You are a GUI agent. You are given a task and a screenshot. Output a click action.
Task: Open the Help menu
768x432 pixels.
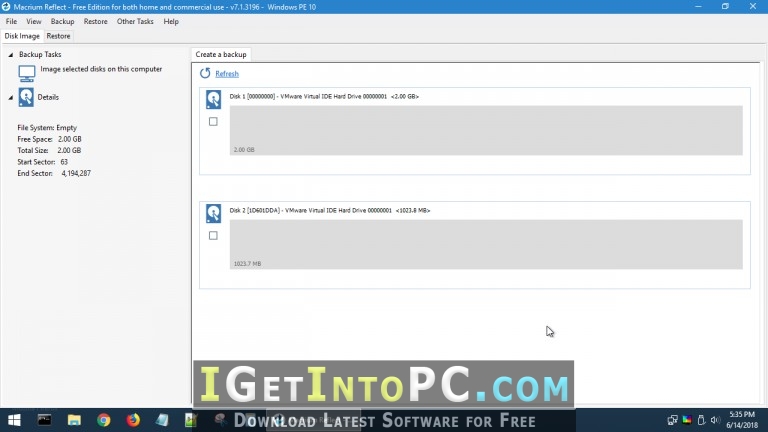click(x=171, y=22)
